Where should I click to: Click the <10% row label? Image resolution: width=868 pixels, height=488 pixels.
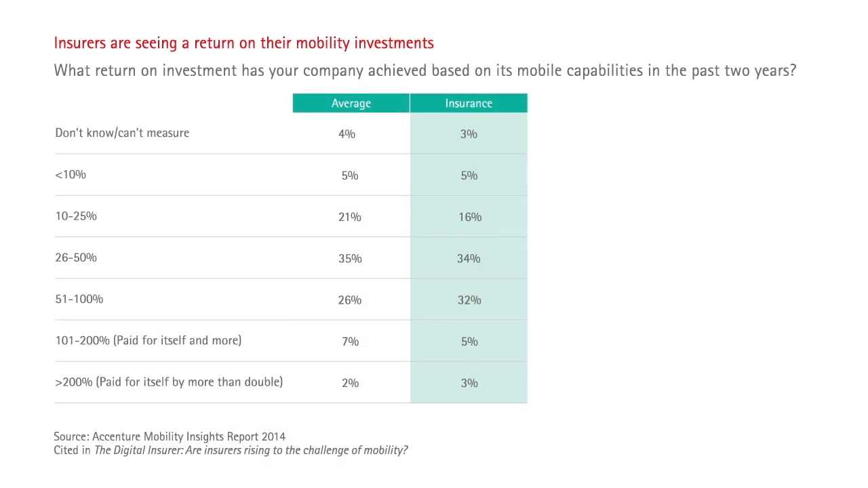[x=71, y=175]
